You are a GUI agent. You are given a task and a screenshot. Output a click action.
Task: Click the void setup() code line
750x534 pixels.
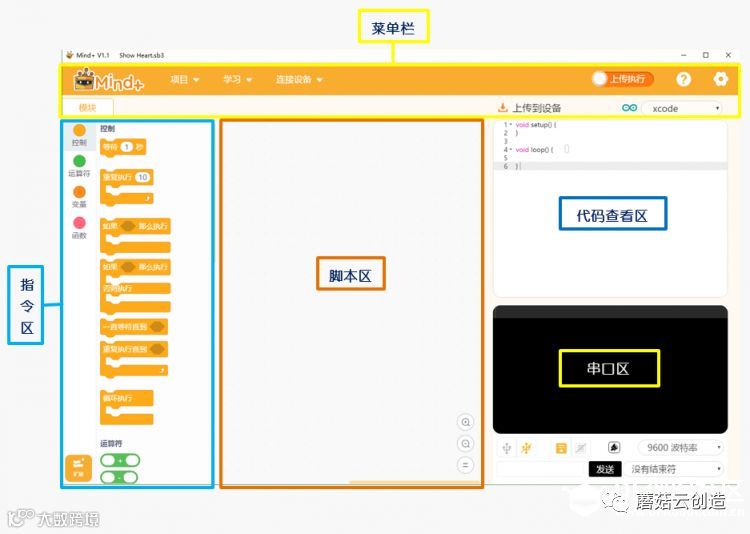536,124
